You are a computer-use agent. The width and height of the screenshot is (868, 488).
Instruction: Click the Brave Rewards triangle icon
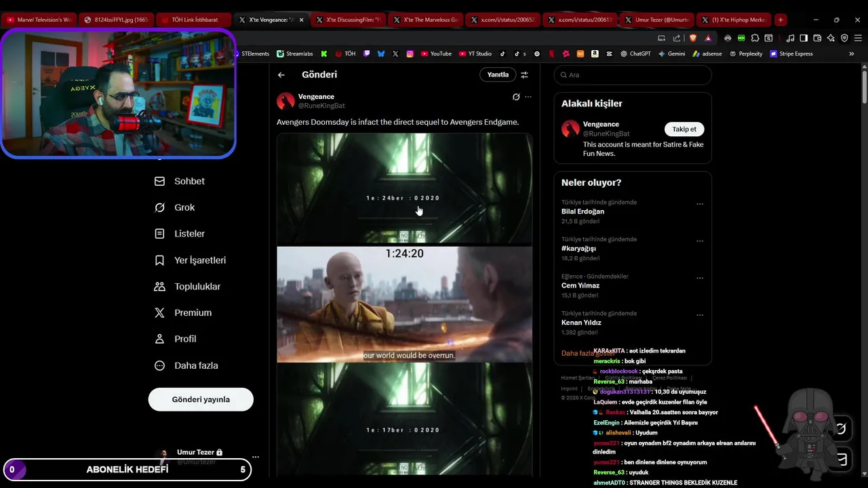(708, 38)
